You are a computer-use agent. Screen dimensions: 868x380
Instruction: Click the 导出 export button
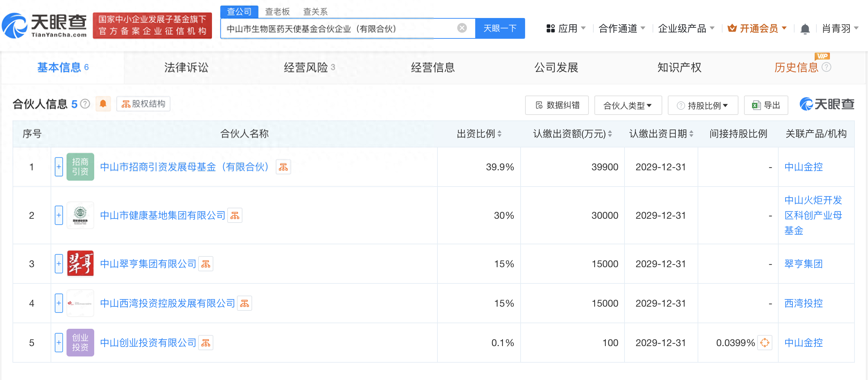(766, 105)
